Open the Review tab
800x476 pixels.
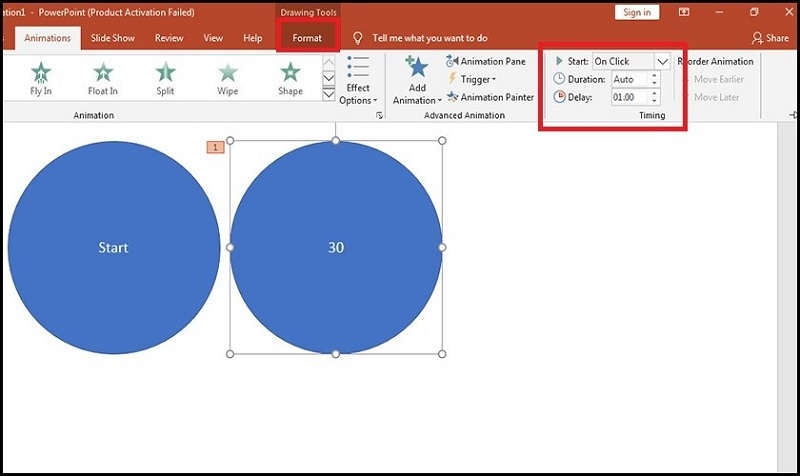[169, 38]
